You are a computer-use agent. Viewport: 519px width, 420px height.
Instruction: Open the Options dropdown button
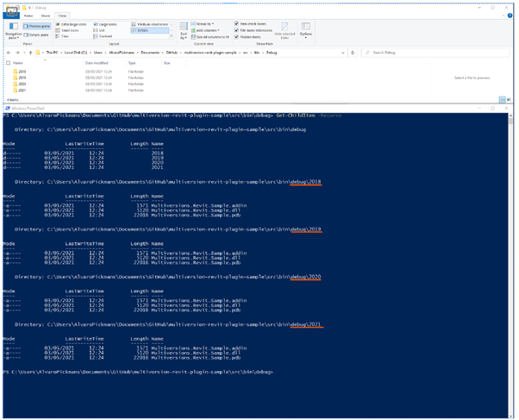point(306,31)
